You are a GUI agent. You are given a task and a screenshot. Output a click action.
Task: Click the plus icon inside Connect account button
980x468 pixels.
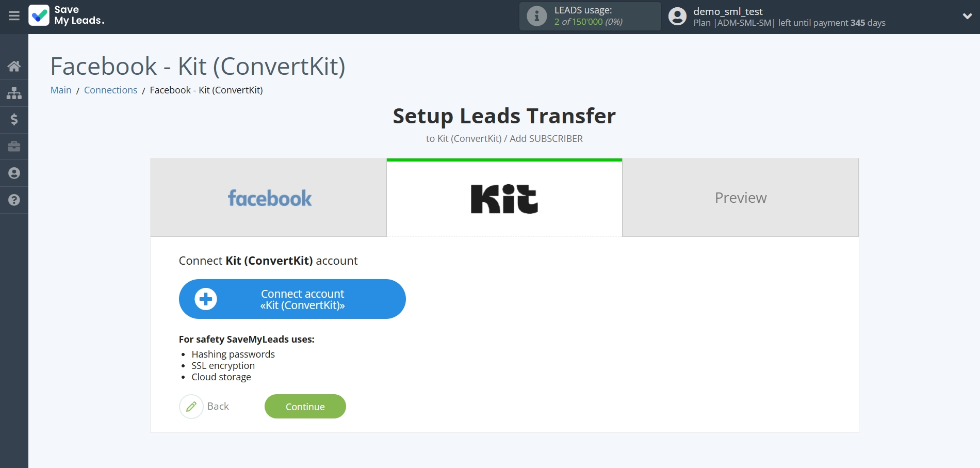pyautogui.click(x=206, y=299)
